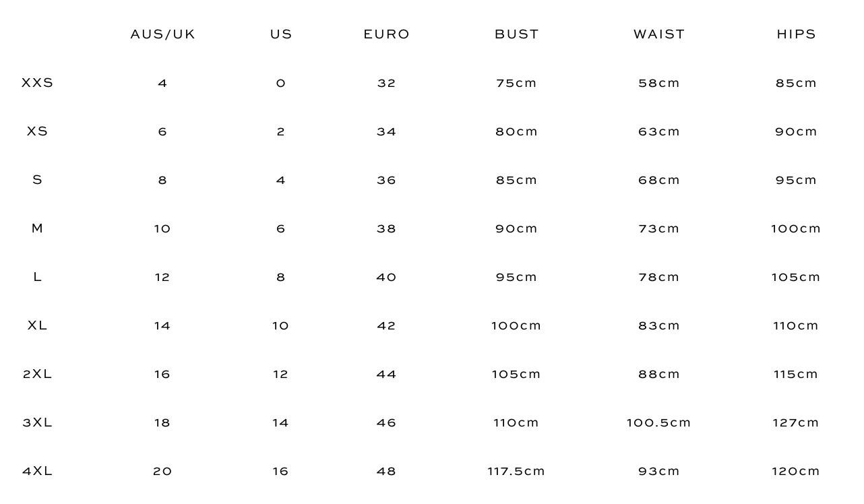
Task: Click the 2XL size row label
Action: (37, 374)
